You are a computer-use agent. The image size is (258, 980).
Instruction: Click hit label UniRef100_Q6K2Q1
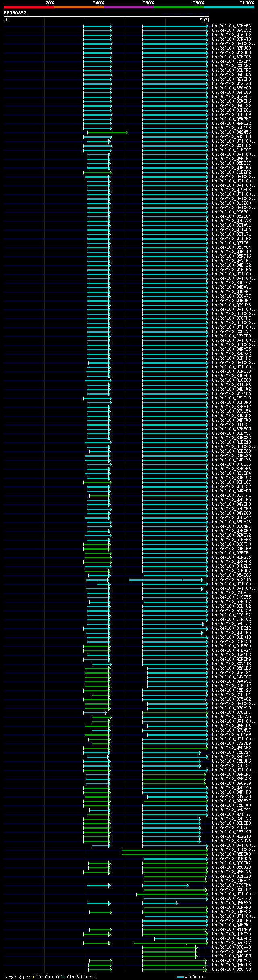(231, 110)
